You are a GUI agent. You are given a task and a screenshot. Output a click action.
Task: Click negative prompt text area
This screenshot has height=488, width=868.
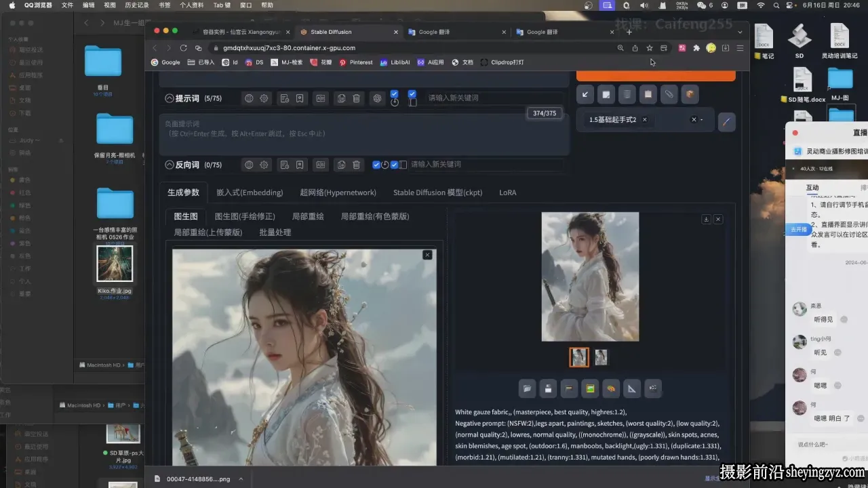pos(364,134)
